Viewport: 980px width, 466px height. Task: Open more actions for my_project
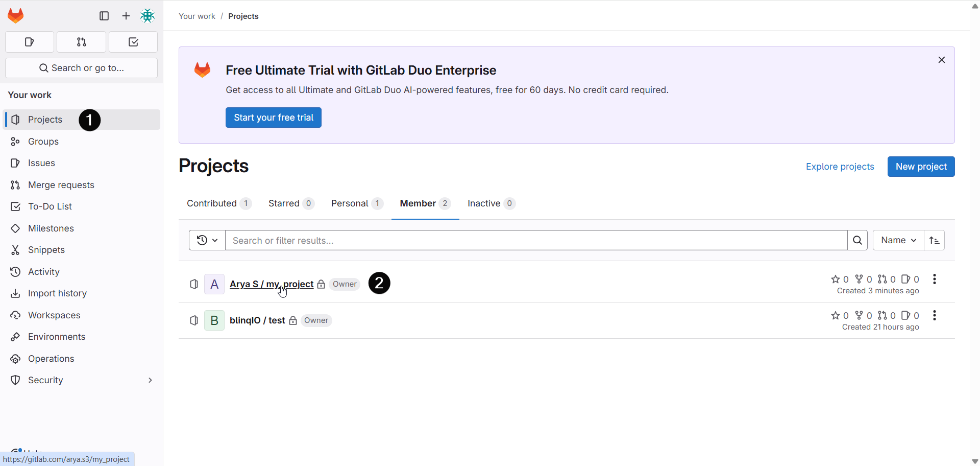(935, 279)
